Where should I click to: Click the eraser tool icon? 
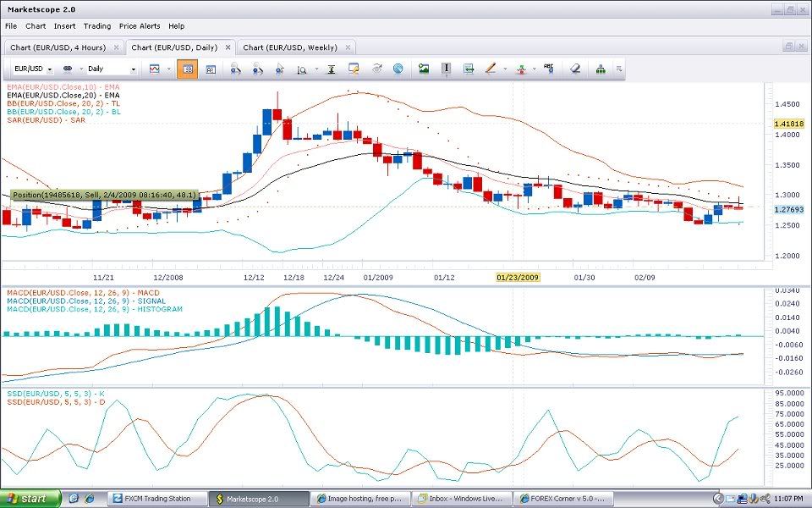[x=575, y=69]
